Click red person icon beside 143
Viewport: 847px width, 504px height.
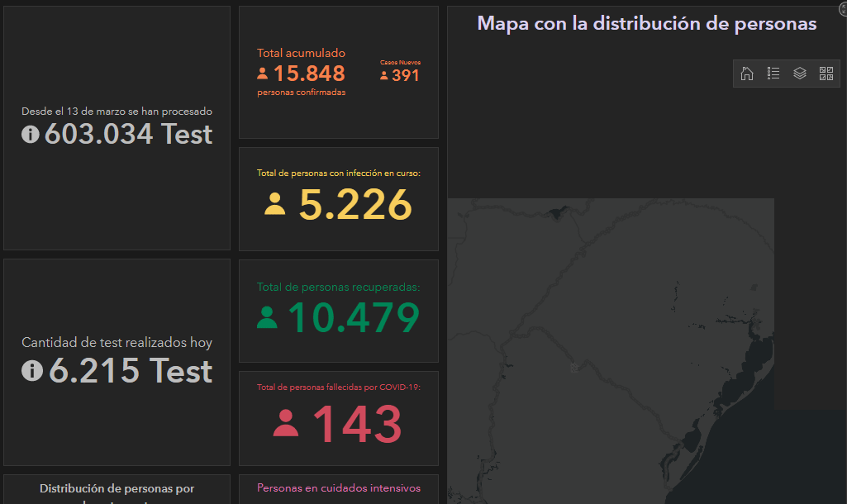click(x=286, y=424)
